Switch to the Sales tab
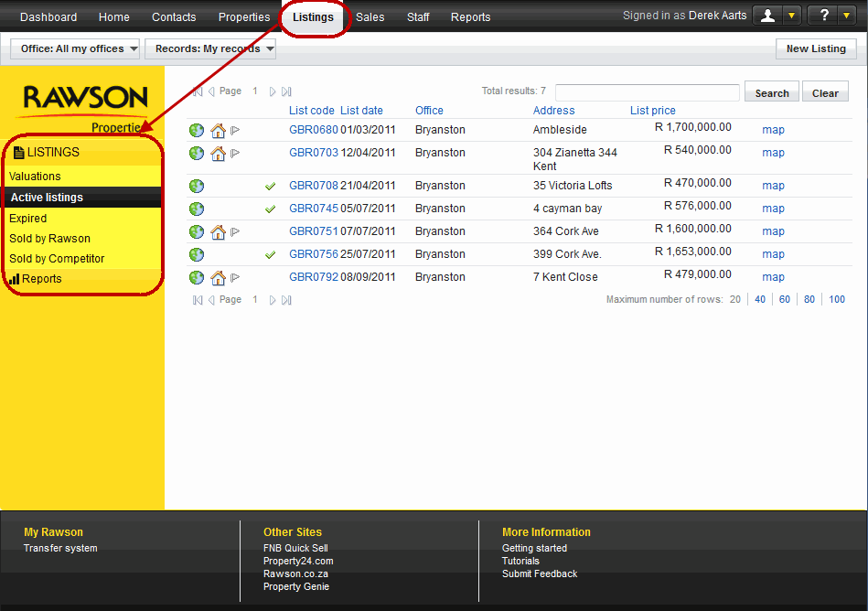Image resolution: width=868 pixels, height=611 pixels. pos(370,17)
